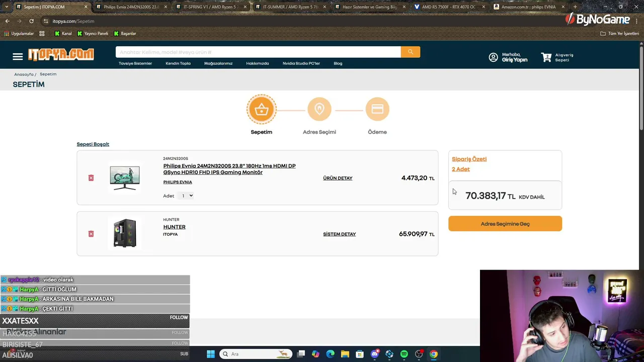Open the hamburger menu icon
The width and height of the screenshot is (644, 362).
pos(18,57)
